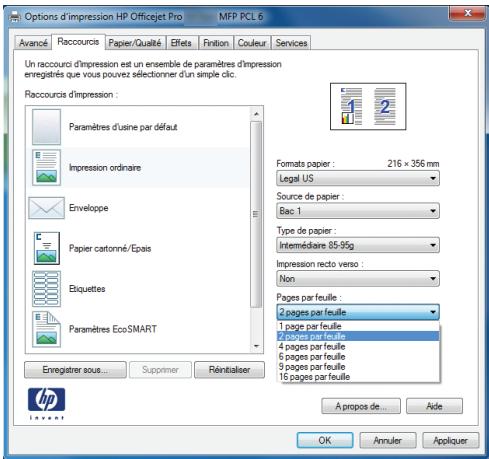
Task: Click the HP invent logo
Action: (46, 403)
